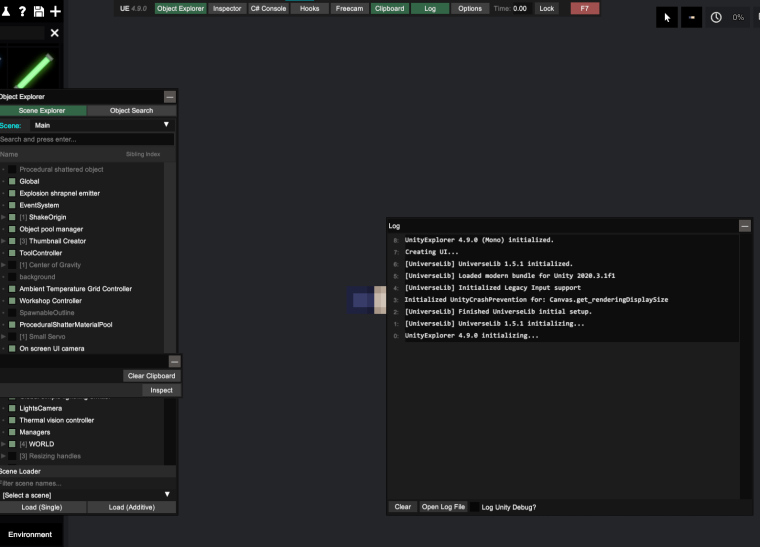Switch to the Object Search tab
The image size is (760, 547).
coord(131,110)
